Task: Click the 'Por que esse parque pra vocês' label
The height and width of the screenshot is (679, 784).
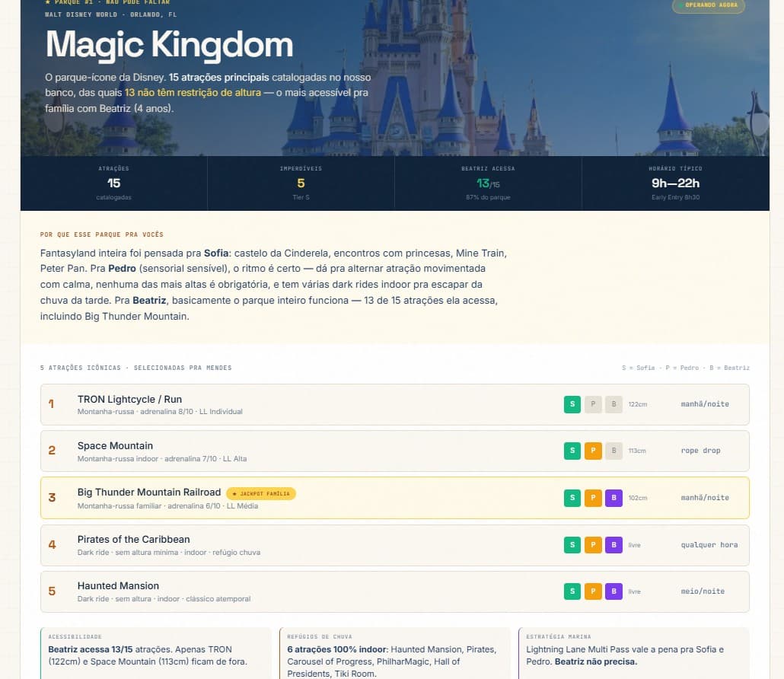Action: 101,234
